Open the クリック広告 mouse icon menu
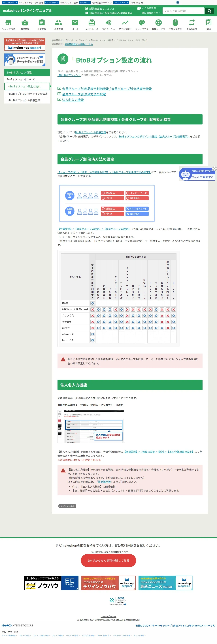Viewport: 217px width, 644px height. click(x=175, y=25)
